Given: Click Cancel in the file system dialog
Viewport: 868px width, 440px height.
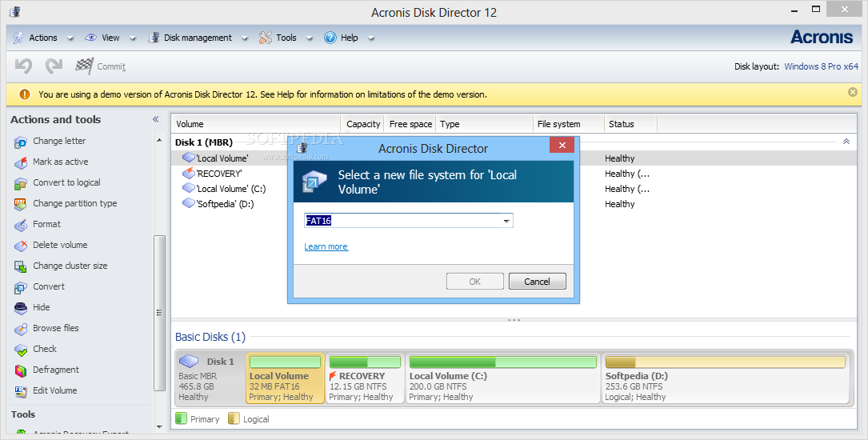Looking at the screenshot, I should [x=537, y=281].
